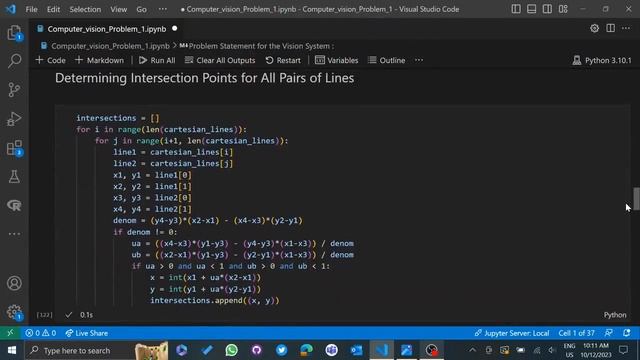The image size is (640, 360).
Task: Open Outlook from the taskbar
Action: (356, 350)
